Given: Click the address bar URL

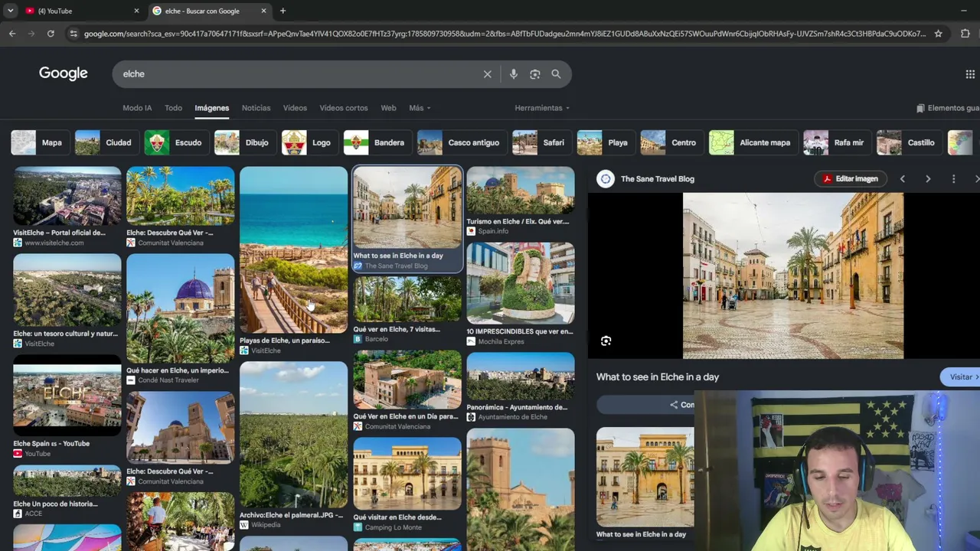Looking at the screenshot, I should point(505,34).
